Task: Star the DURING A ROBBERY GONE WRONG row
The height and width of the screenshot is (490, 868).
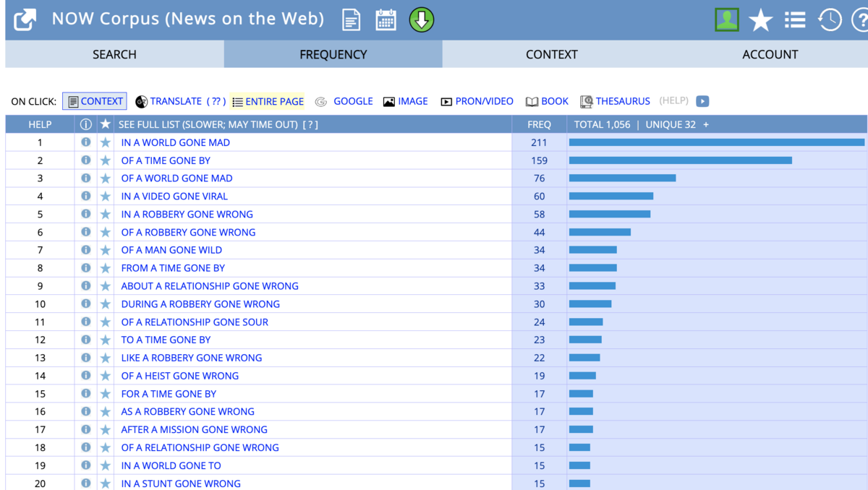Action: point(106,304)
